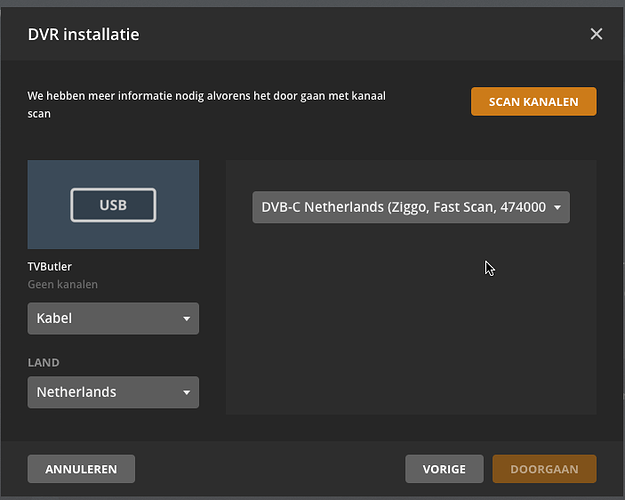Click the SCAN KANALEN button
The image size is (625, 500).
tap(533, 102)
